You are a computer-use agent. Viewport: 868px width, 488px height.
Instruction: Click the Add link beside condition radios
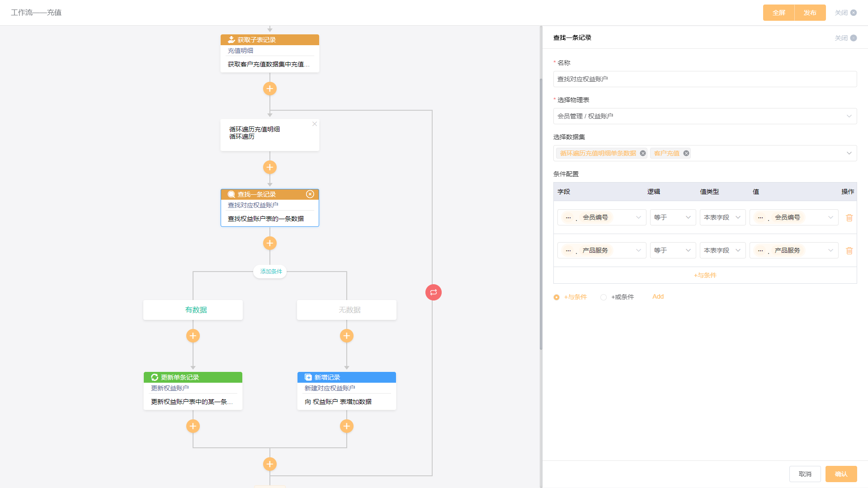click(x=658, y=297)
